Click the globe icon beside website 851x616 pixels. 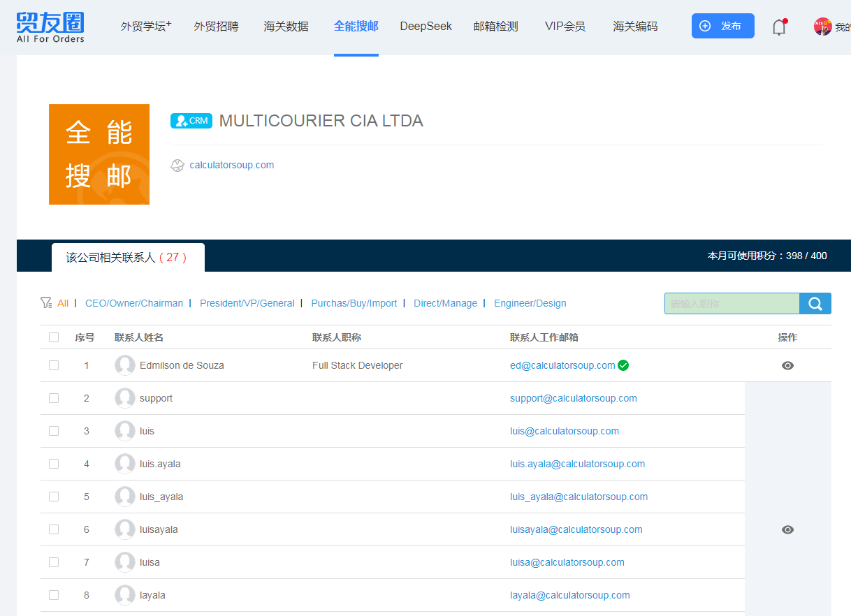tap(177, 166)
